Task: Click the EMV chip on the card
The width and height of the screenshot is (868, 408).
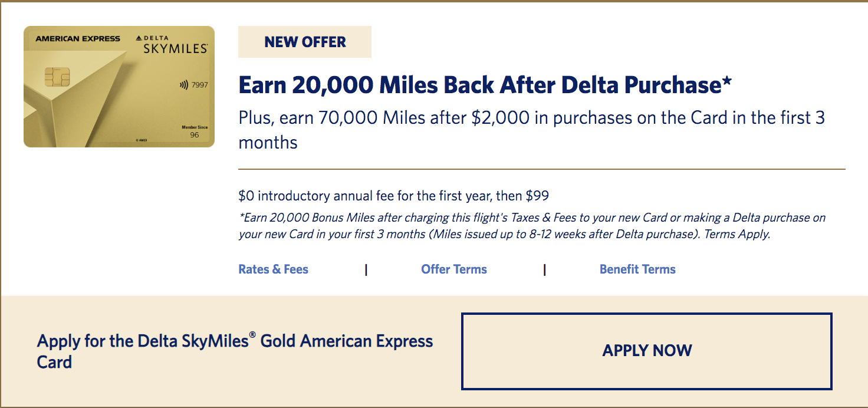Action: (57, 78)
